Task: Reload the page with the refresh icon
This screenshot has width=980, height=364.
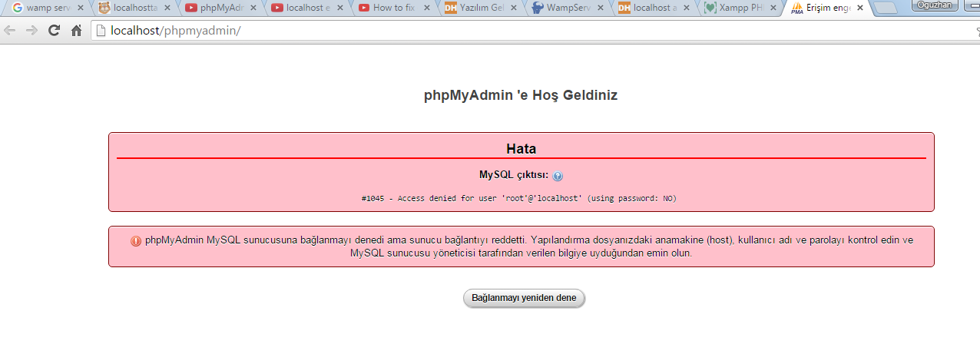Action: [x=54, y=31]
